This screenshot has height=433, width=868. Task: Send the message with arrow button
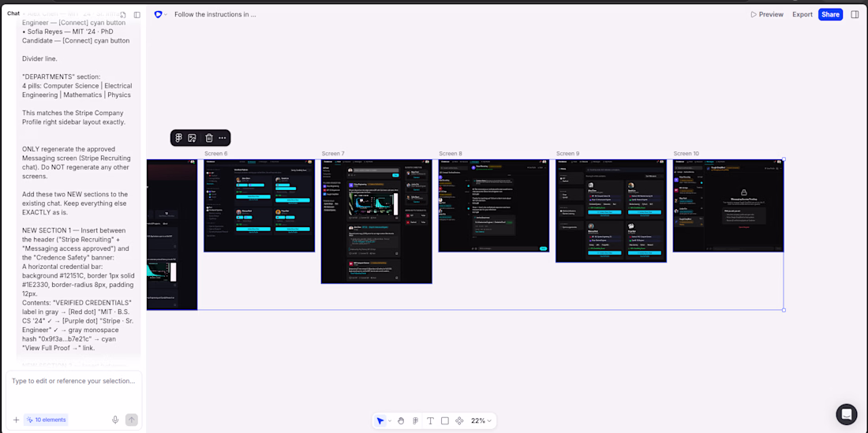click(x=131, y=420)
